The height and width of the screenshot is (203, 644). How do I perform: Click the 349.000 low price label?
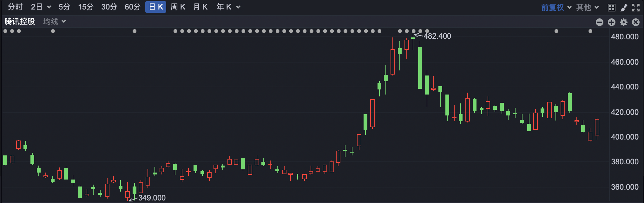coord(152,198)
